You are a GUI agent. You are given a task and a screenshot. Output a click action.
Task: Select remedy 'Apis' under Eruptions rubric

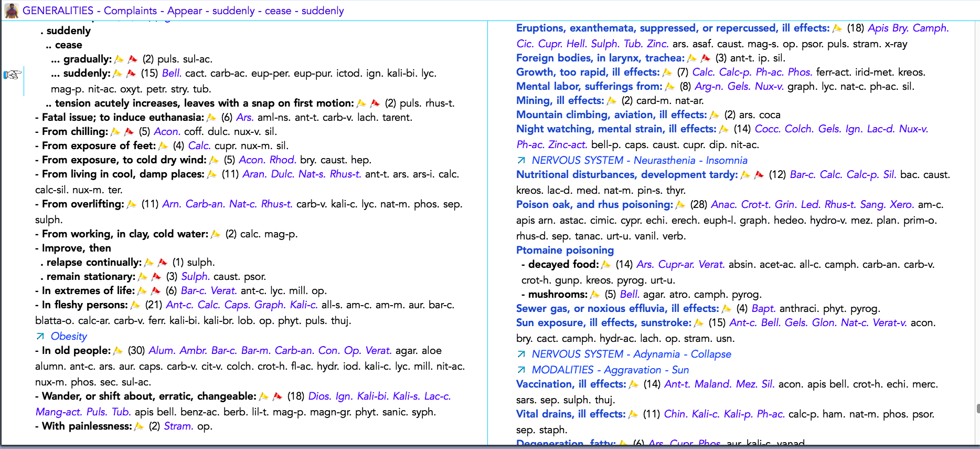tap(878, 28)
